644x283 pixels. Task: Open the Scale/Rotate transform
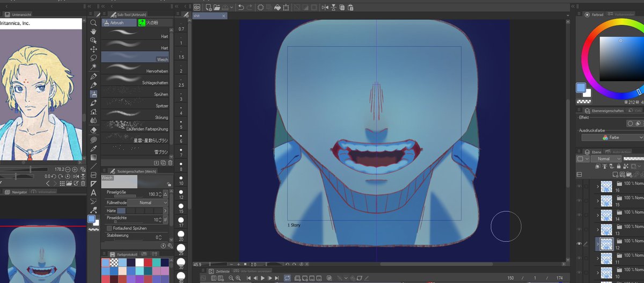(x=287, y=7)
